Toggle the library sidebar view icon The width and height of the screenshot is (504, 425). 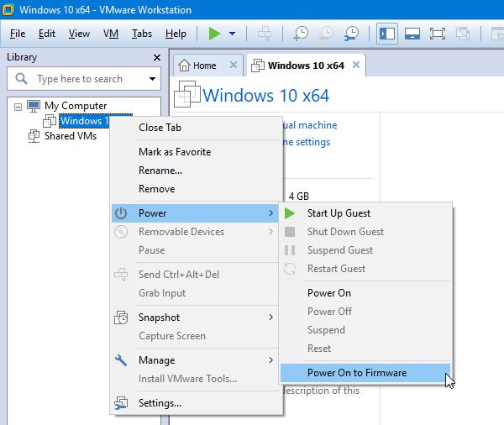coord(387,34)
